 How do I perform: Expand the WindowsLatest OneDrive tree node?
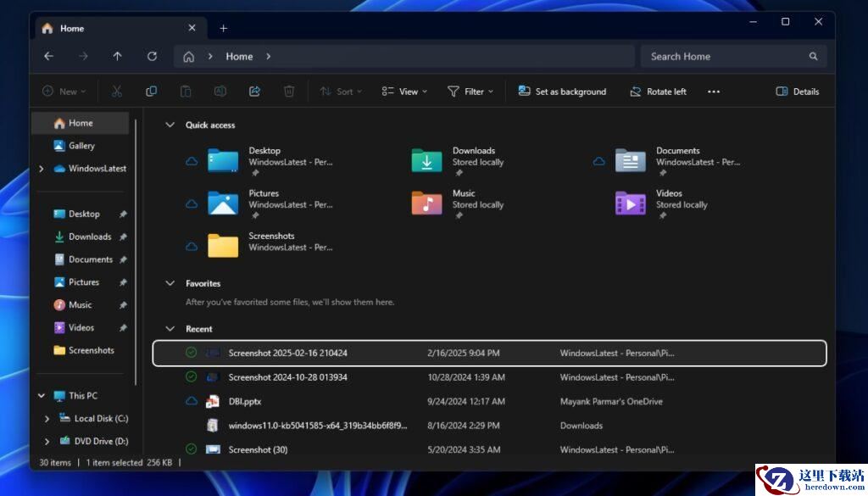click(42, 169)
